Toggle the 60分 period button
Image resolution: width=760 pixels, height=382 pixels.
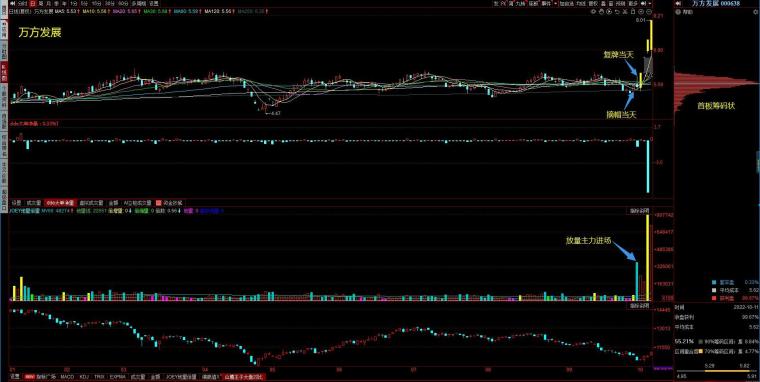coord(123,3)
